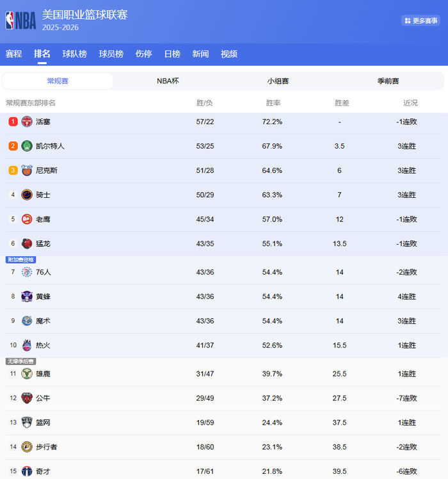Open the 新闻 tab

[200, 54]
